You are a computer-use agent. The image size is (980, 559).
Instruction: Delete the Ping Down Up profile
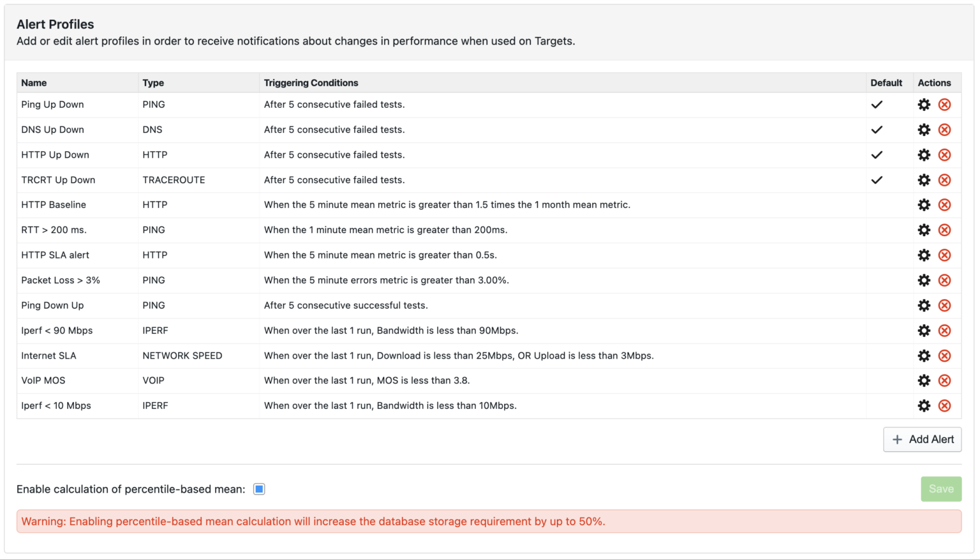(x=945, y=306)
